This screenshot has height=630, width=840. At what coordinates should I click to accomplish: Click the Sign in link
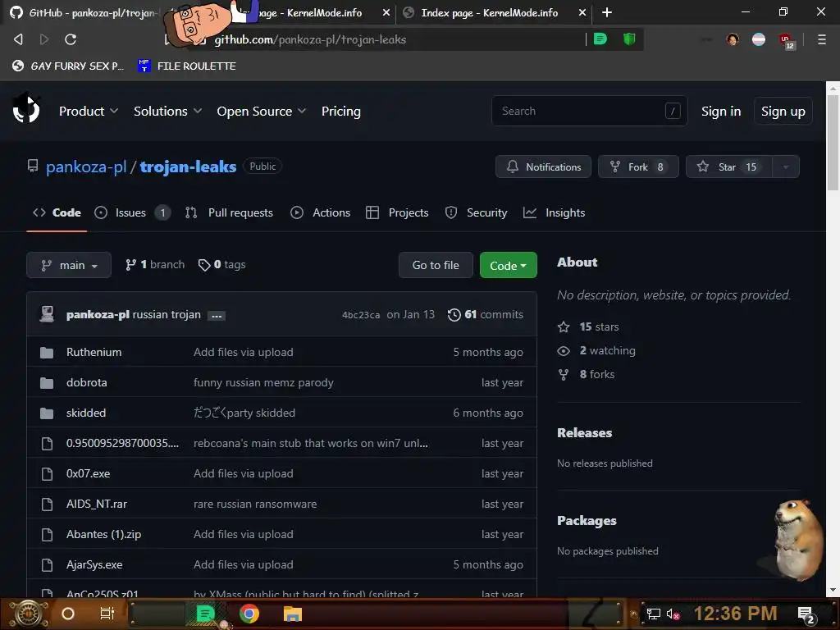click(721, 112)
